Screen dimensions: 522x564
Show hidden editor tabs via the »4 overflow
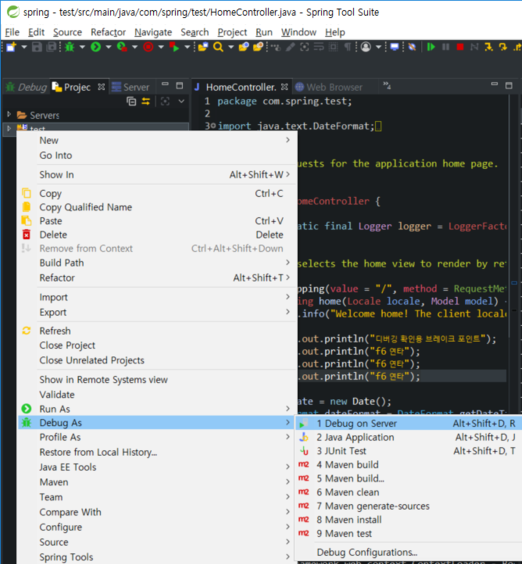coord(387,86)
